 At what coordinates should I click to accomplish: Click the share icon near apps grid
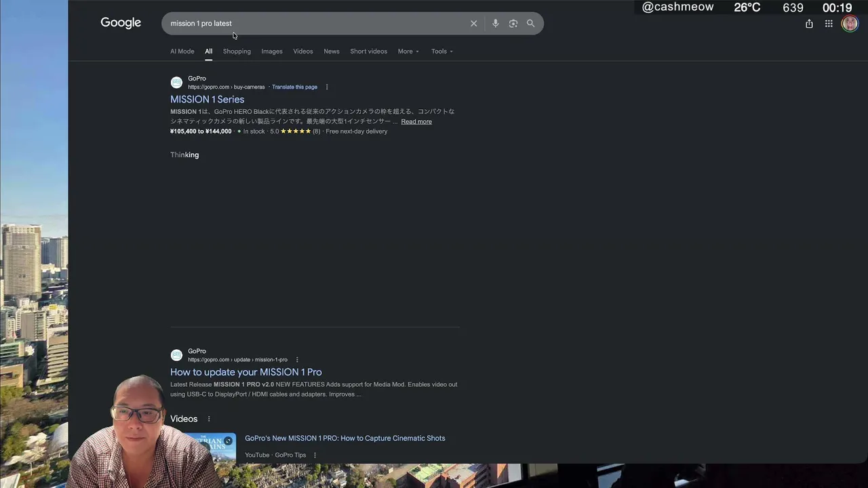tap(809, 24)
